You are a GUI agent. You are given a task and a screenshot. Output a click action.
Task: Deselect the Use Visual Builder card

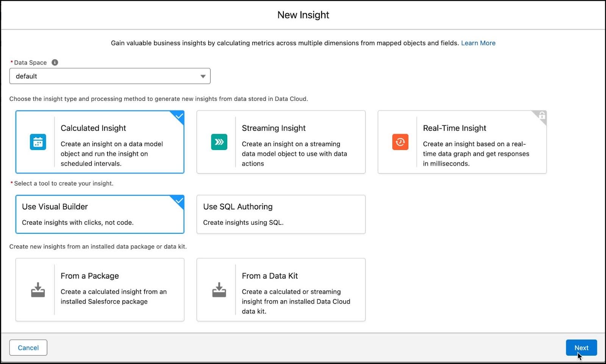[100, 214]
